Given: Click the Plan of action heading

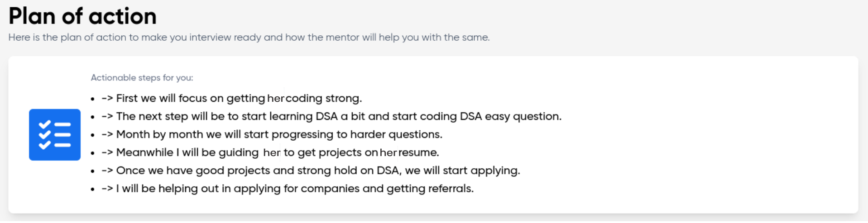Looking at the screenshot, I should point(82,16).
